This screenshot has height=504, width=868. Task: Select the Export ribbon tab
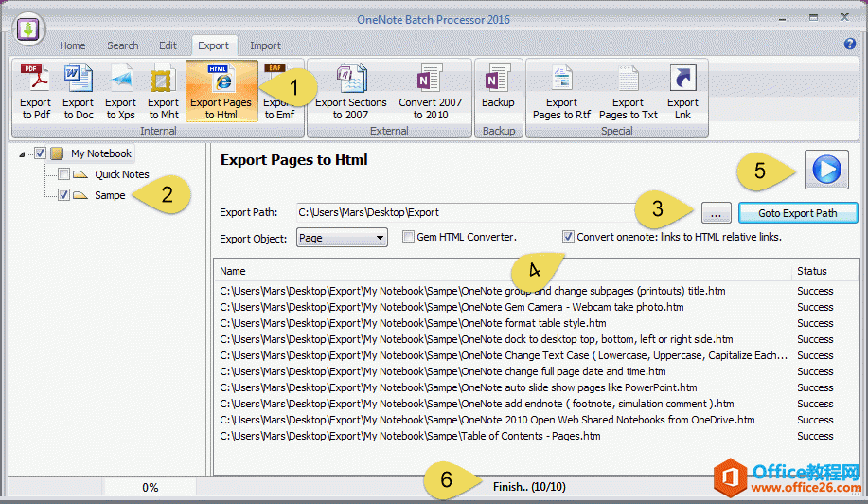point(214,45)
